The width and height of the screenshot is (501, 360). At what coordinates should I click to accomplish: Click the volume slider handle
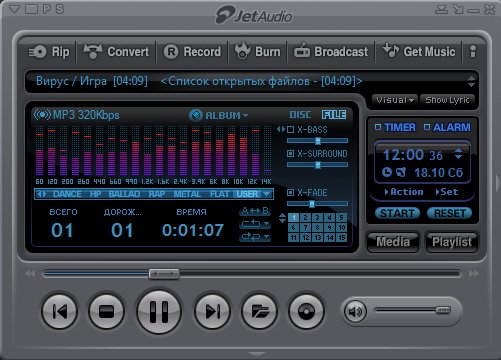[x=443, y=310]
